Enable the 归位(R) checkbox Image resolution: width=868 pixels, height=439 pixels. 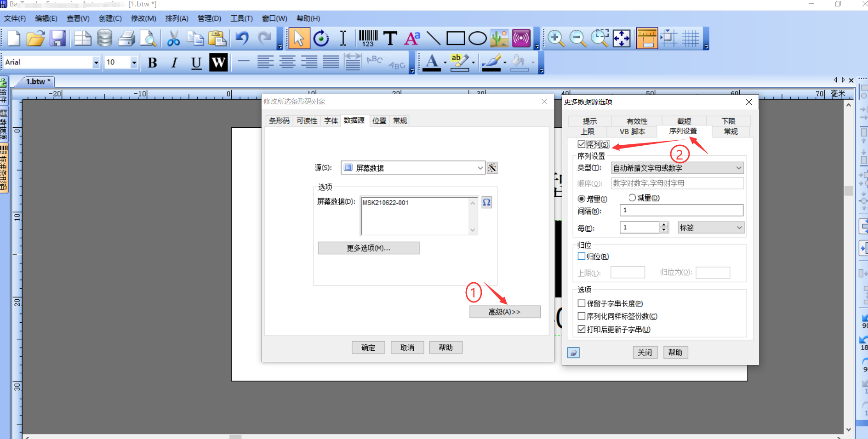point(581,256)
